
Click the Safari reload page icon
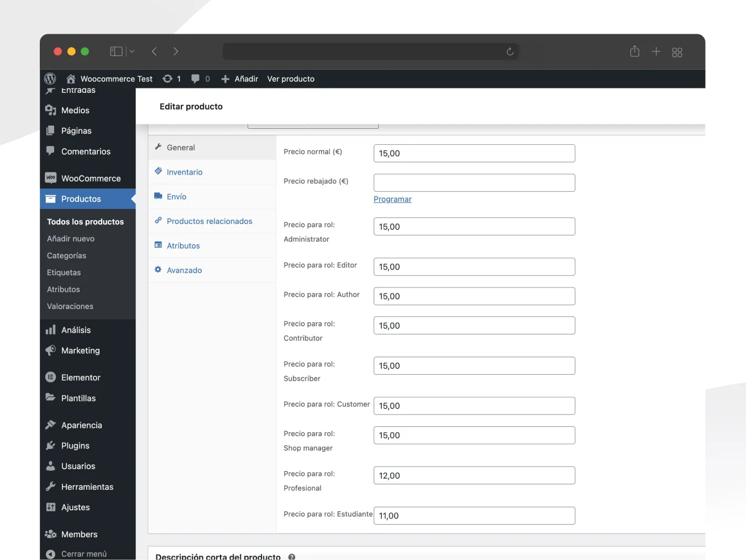(510, 51)
